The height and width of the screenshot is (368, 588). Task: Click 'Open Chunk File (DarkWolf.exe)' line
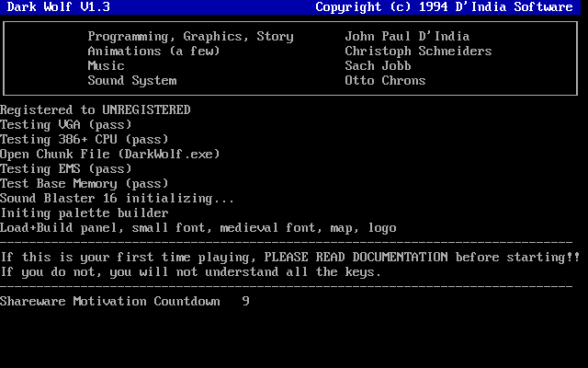(x=110, y=154)
